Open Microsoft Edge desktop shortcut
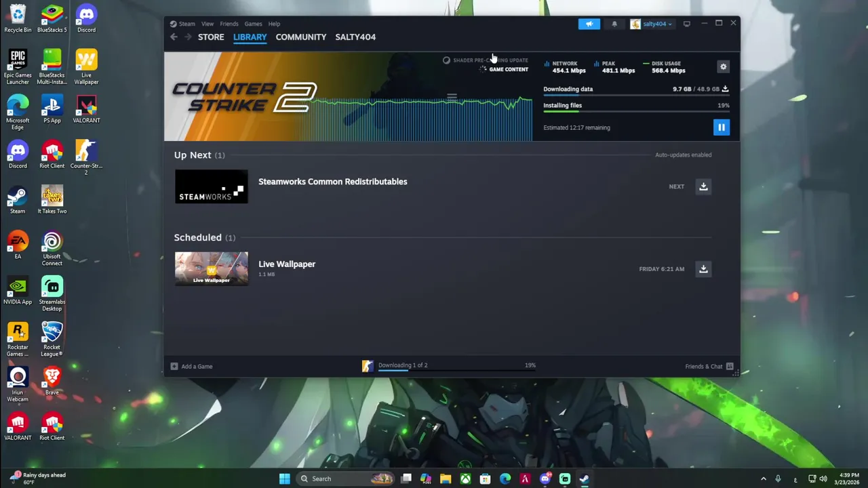868x488 pixels. point(18,113)
